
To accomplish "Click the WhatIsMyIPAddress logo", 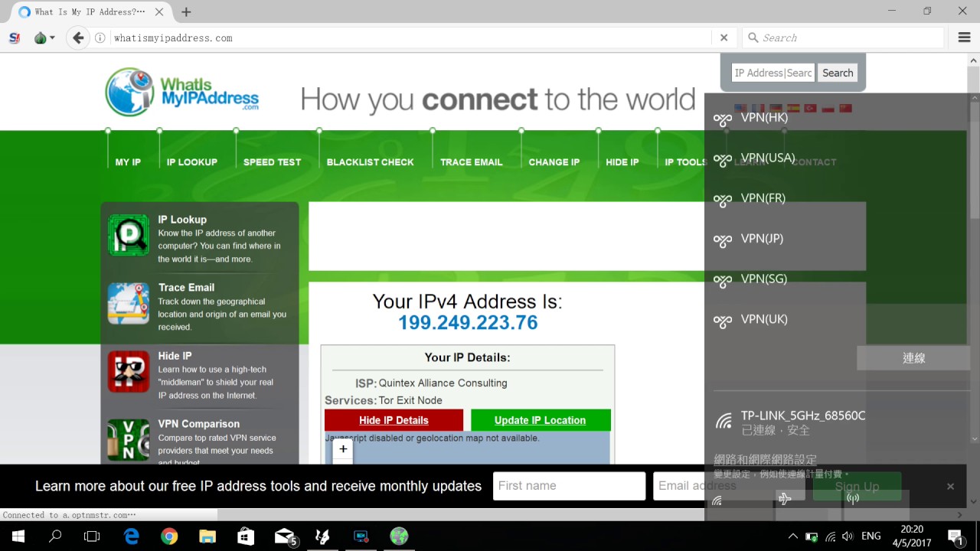I will click(182, 92).
